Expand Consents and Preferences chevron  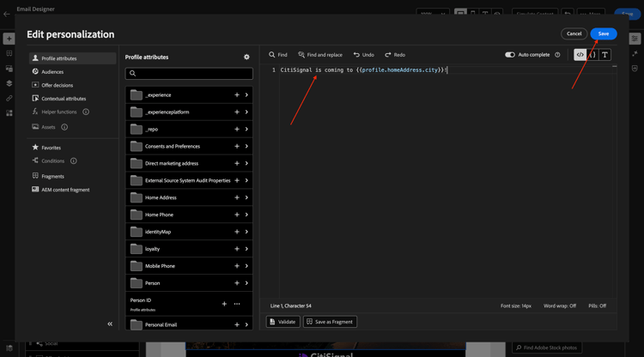(x=246, y=146)
